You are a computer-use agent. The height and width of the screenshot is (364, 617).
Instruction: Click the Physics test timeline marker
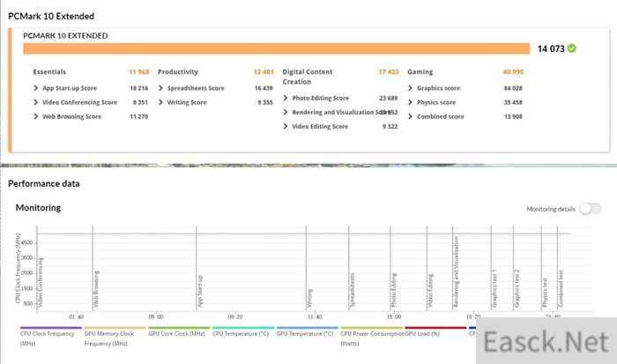pyautogui.click(x=545, y=293)
